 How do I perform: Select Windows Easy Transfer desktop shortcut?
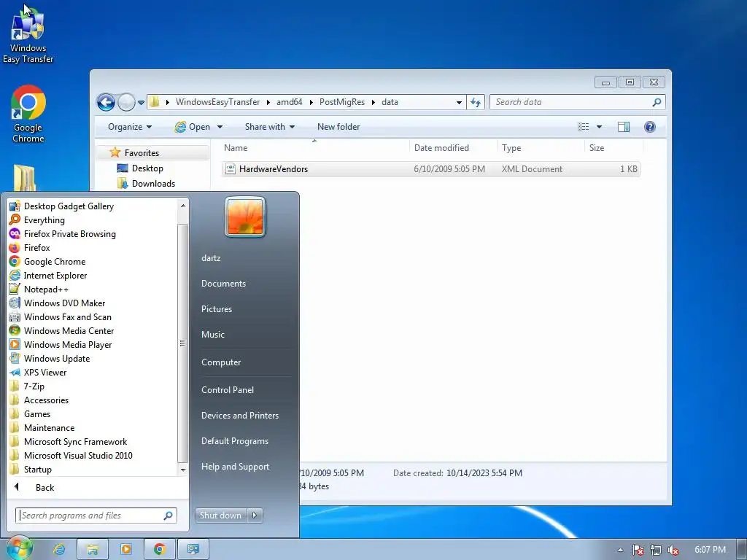click(x=28, y=36)
